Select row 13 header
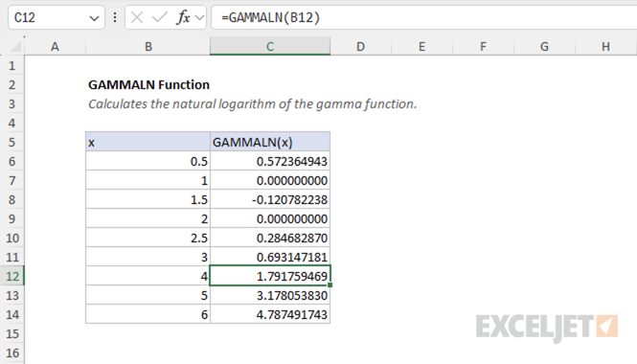This screenshot has width=637, height=364. click(11, 295)
